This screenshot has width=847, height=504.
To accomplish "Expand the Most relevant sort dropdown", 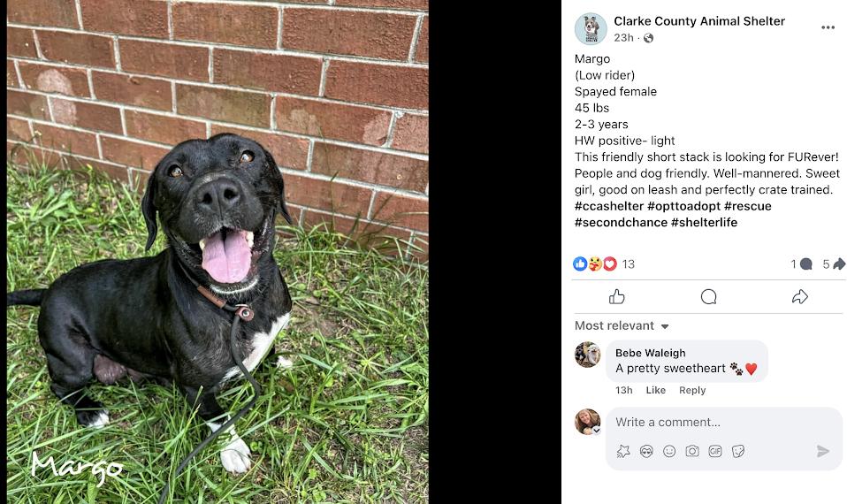I will tap(622, 325).
